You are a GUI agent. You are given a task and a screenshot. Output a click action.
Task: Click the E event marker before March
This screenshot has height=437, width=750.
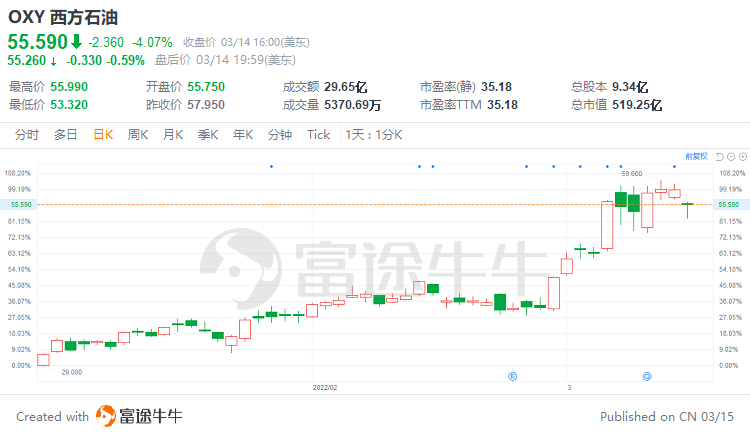(512, 376)
